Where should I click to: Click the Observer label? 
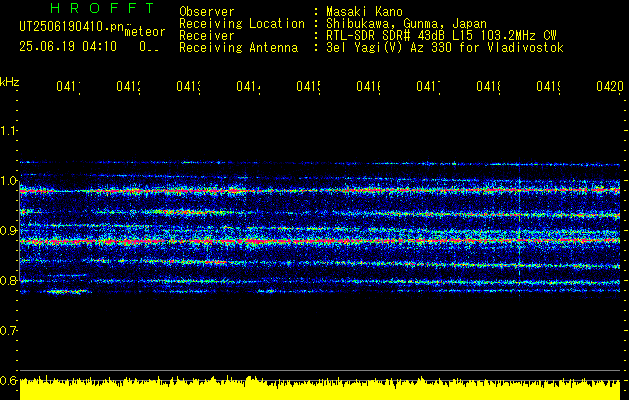click(x=207, y=11)
